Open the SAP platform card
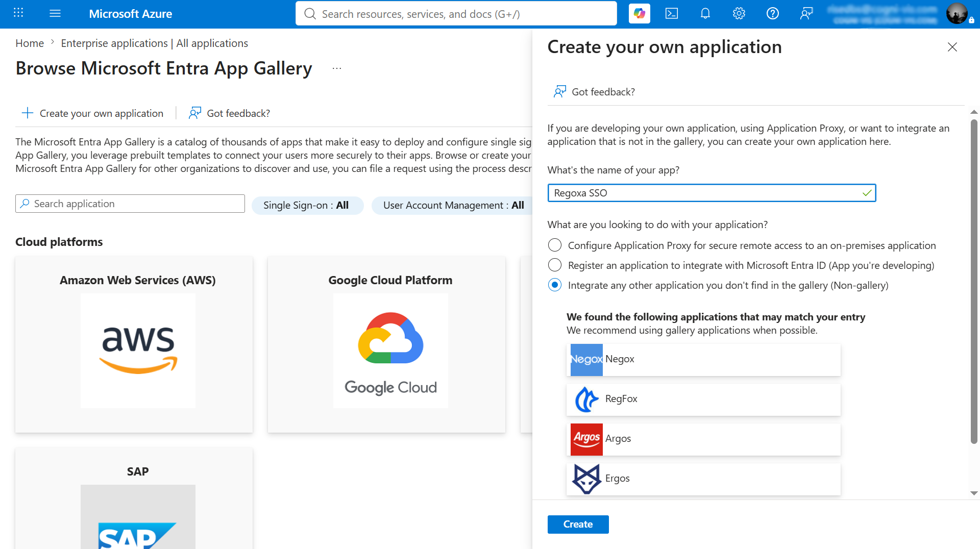The image size is (980, 549). [x=134, y=498]
